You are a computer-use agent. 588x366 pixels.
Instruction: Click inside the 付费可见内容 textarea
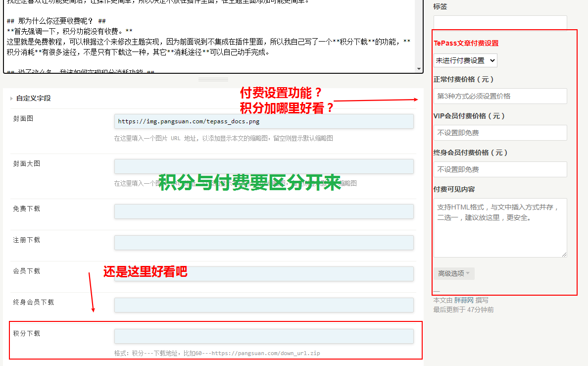[x=500, y=228]
